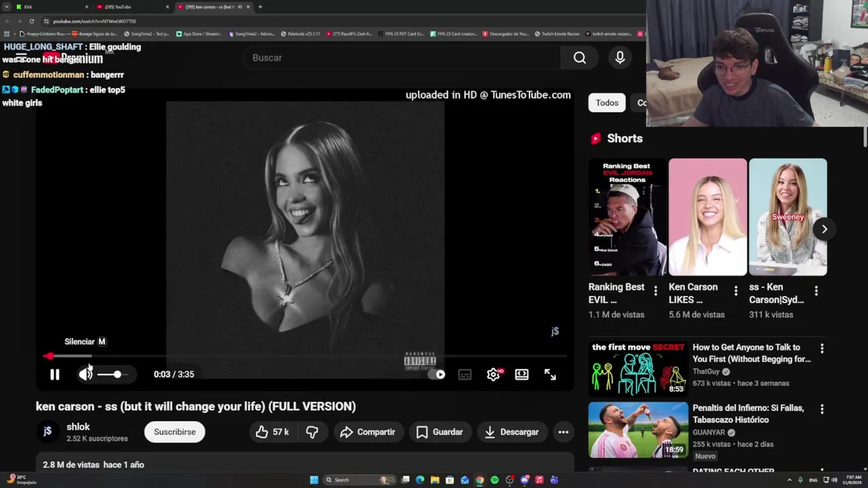Open options for 'Ken Carson LIKES' short
Image resolution: width=868 pixels, height=488 pixels.
(x=736, y=291)
